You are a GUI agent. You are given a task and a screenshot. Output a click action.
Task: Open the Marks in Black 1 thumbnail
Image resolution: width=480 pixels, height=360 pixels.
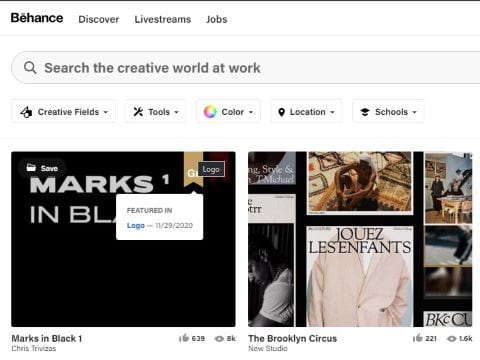pyautogui.click(x=123, y=239)
